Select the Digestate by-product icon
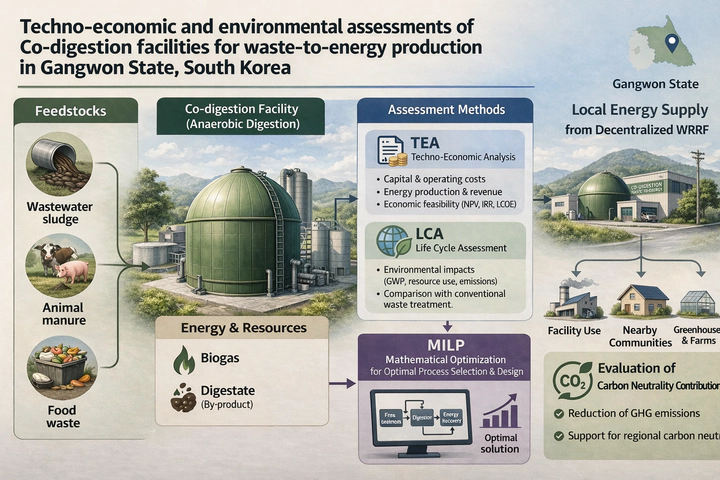This screenshot has width=720, height=480. pos(183,399)
